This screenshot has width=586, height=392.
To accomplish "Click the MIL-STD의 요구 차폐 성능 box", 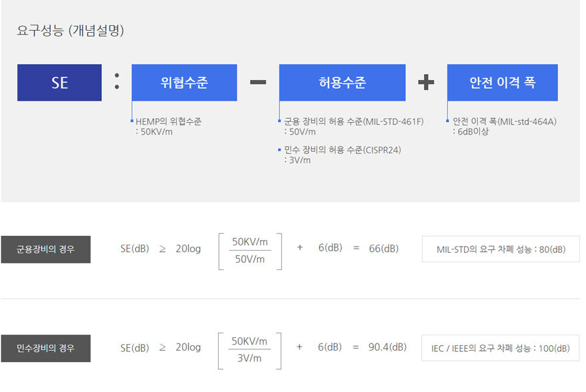I will 501,249.
